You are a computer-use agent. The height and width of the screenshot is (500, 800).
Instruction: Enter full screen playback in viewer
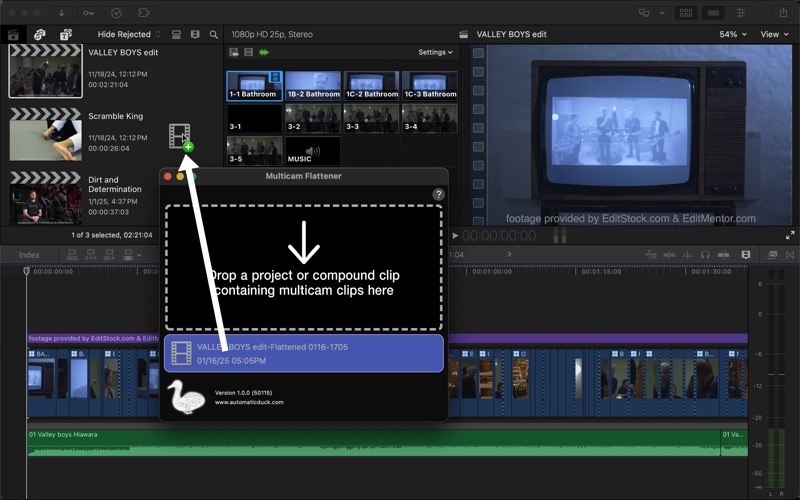click(790, 235)
